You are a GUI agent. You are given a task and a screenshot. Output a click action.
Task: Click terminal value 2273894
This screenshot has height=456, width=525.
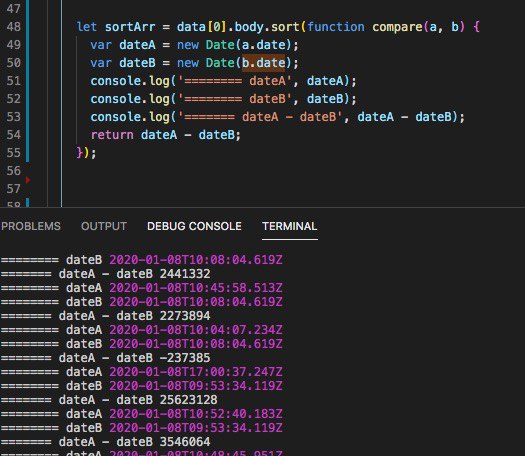[x=185, y=316]
